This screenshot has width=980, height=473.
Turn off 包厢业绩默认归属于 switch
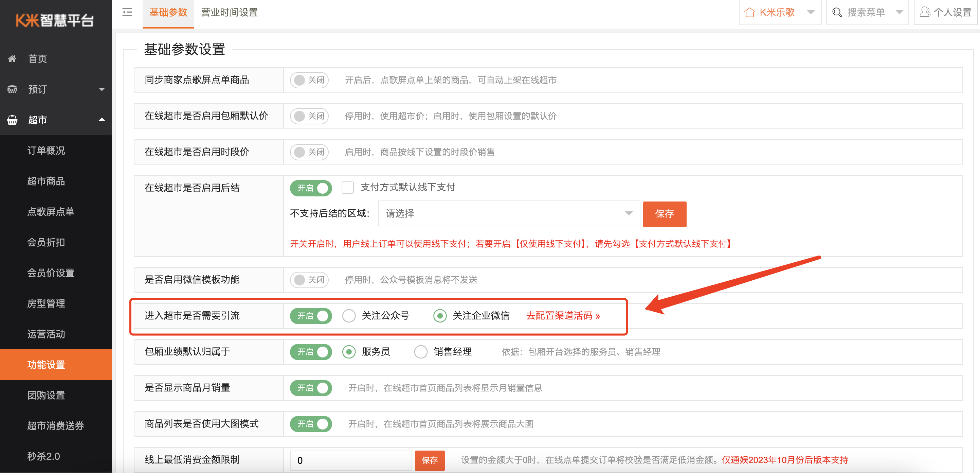(311, 352)
